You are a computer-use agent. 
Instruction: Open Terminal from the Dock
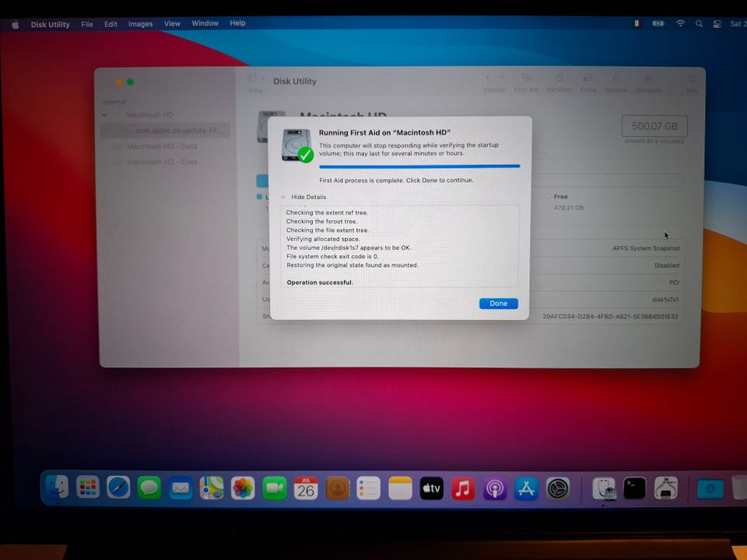[x=635, y=488]
